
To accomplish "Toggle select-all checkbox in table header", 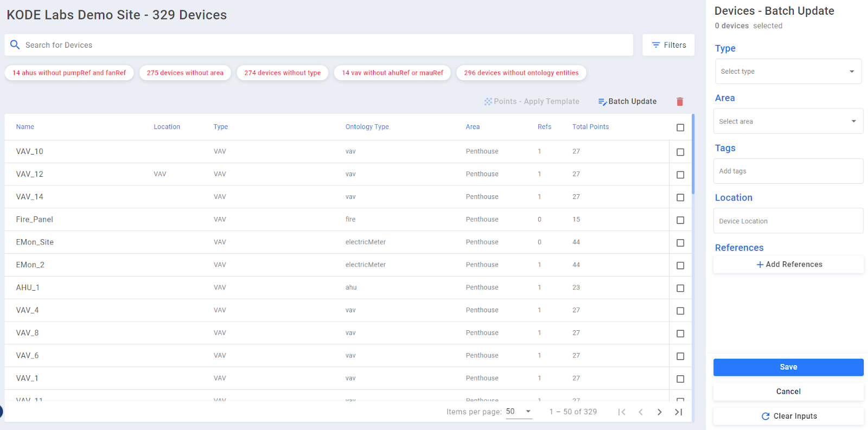I will 680,127.
